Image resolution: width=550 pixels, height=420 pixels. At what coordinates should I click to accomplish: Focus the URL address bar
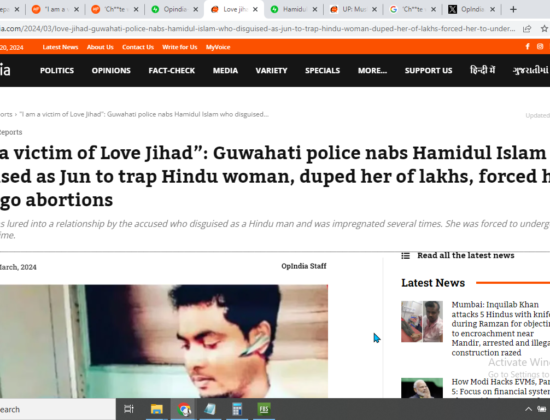pos(258,29)
